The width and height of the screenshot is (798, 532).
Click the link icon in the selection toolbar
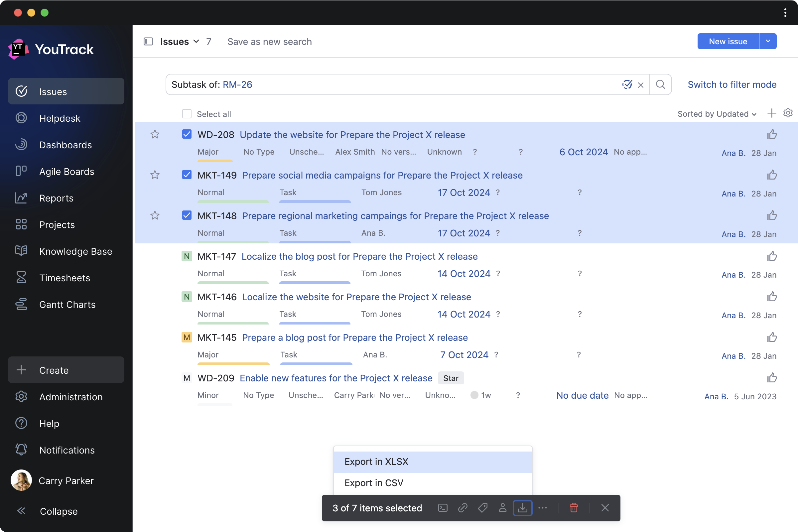pos(463,508)
